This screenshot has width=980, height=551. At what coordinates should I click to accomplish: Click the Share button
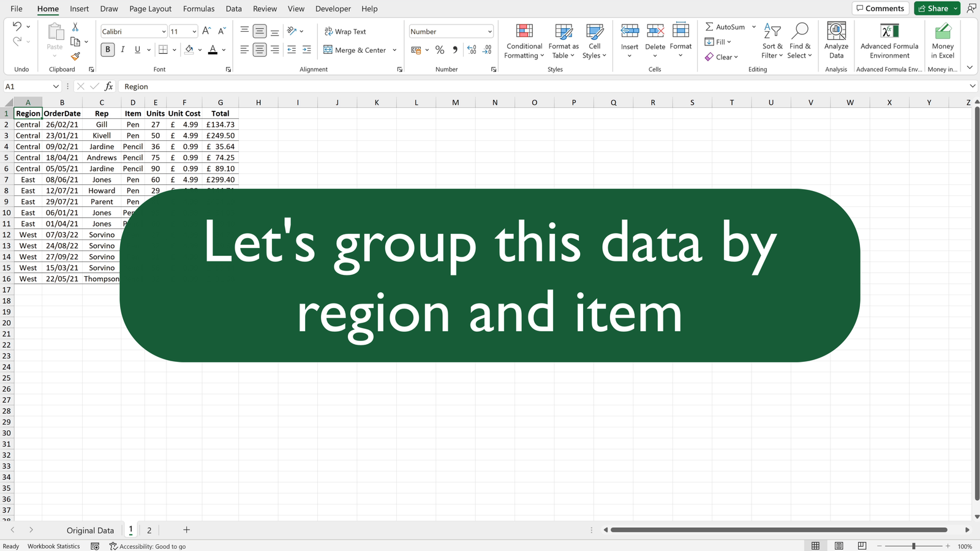pyautogui.click(x=932, y=9)
